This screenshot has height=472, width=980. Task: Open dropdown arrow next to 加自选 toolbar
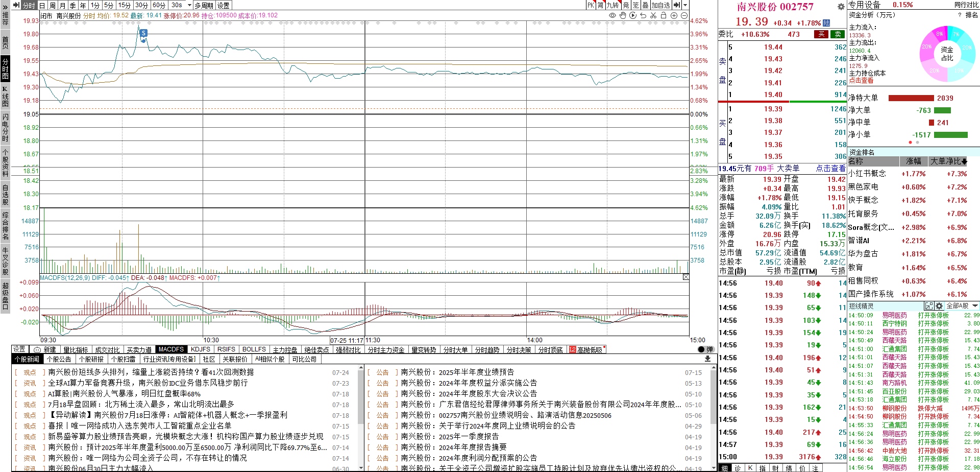click(684, 5)
